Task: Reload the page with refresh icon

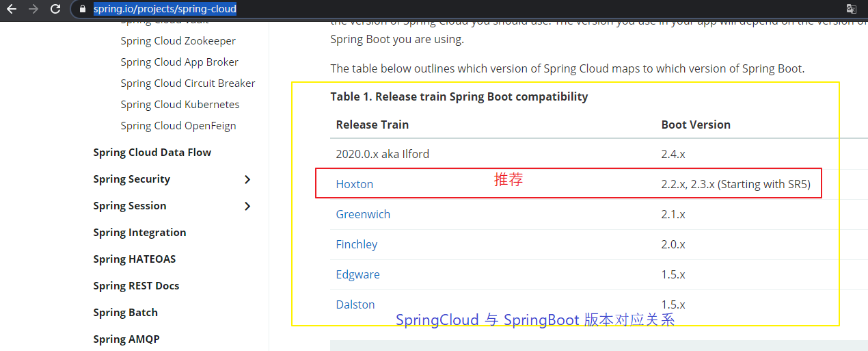Action: click(x=55, y=9)
